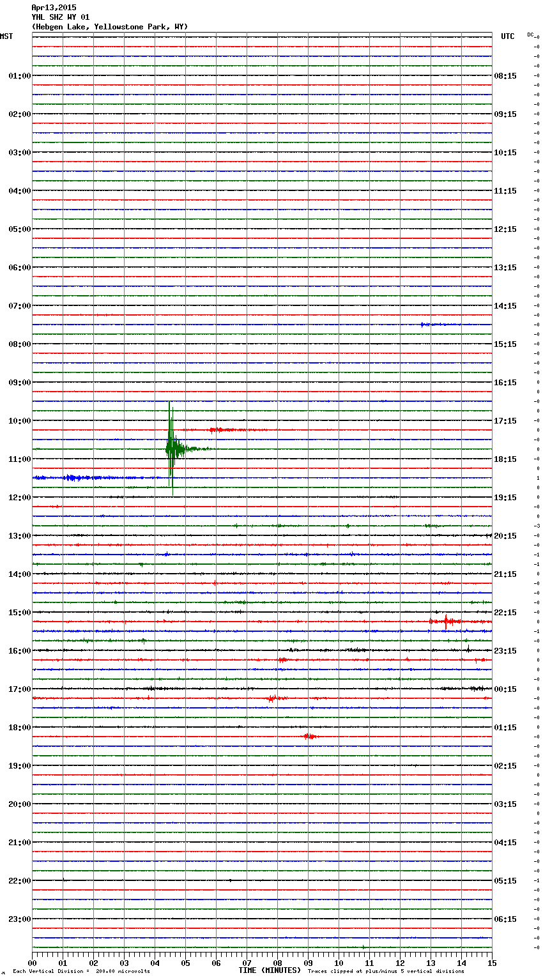Click the "Apr13,2015" date title
This screenshot has width=543, height=980.
(x=54, y=8)
